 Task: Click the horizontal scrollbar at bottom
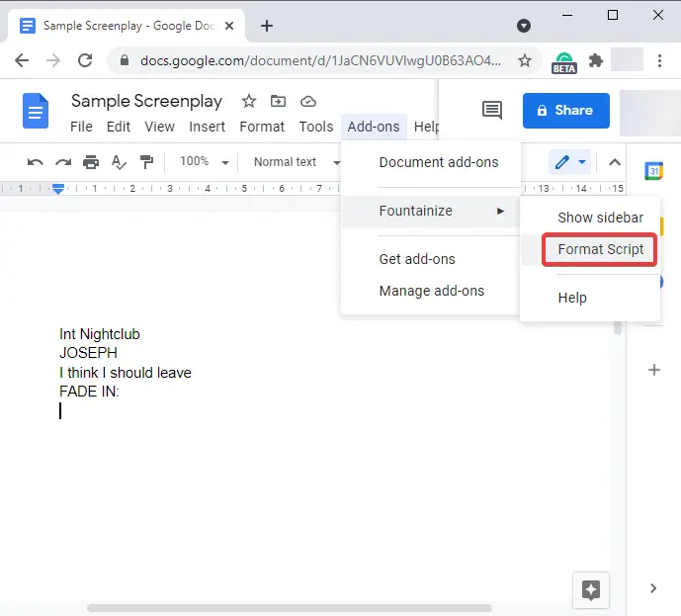point(290,608)
